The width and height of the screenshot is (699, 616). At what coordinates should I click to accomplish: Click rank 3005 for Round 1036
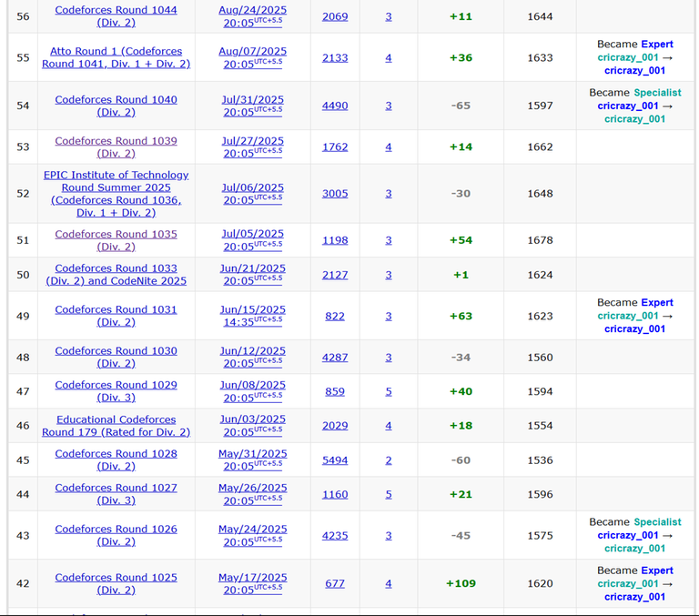(335, 194)
